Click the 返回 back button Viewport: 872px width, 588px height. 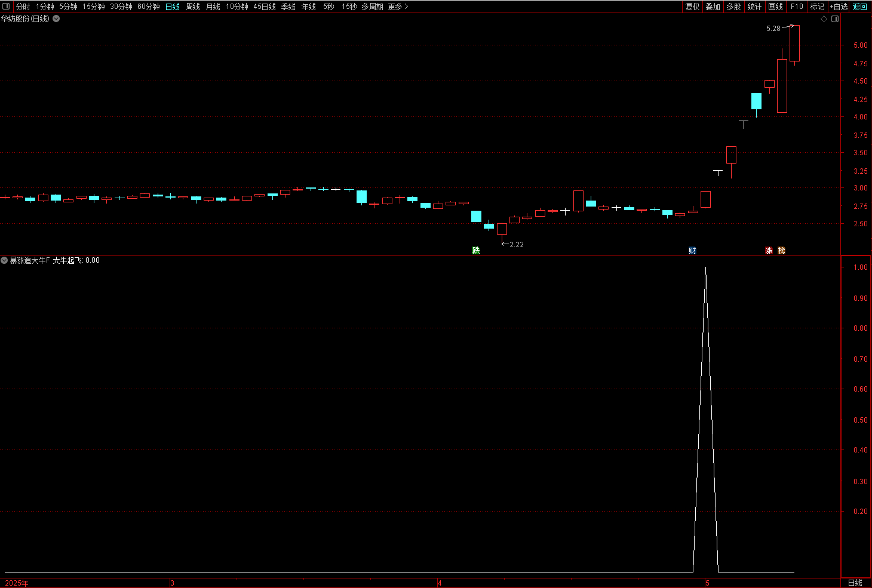click(x=860, y=7)
